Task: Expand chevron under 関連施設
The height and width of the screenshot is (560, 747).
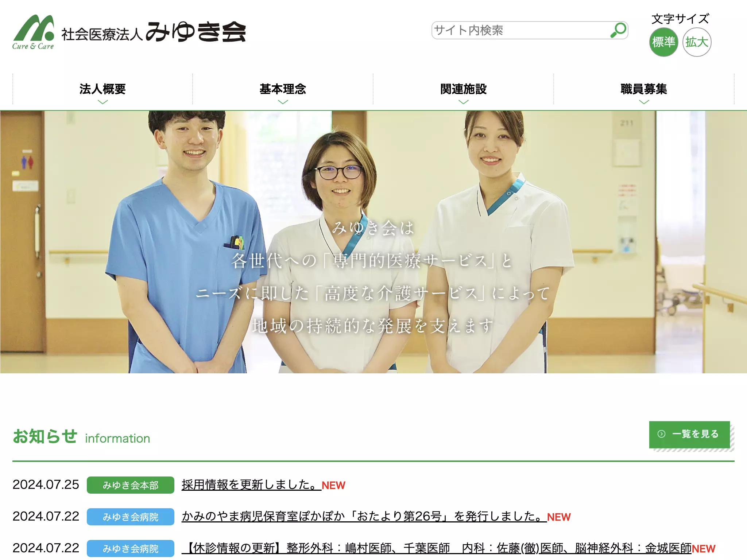Action: [x=464, y=102]
